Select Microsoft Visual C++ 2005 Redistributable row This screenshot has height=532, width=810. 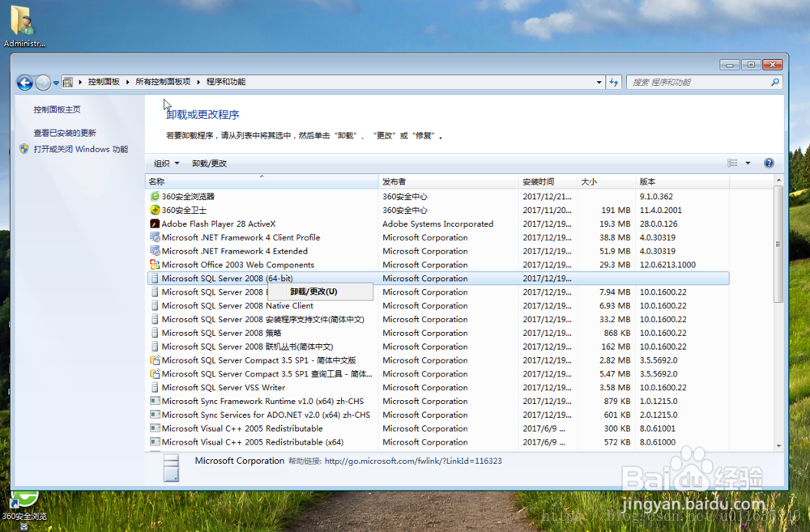(438, 428)
